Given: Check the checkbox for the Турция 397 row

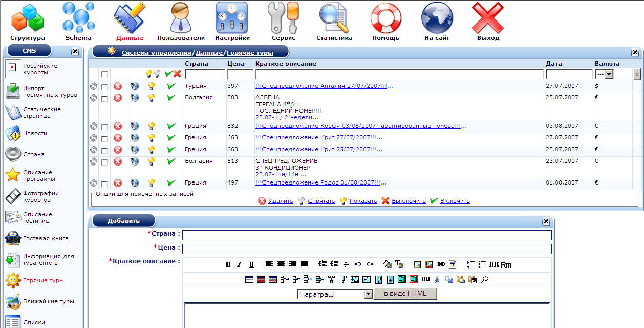Looking at the screenshot, I should click(104, 87).
